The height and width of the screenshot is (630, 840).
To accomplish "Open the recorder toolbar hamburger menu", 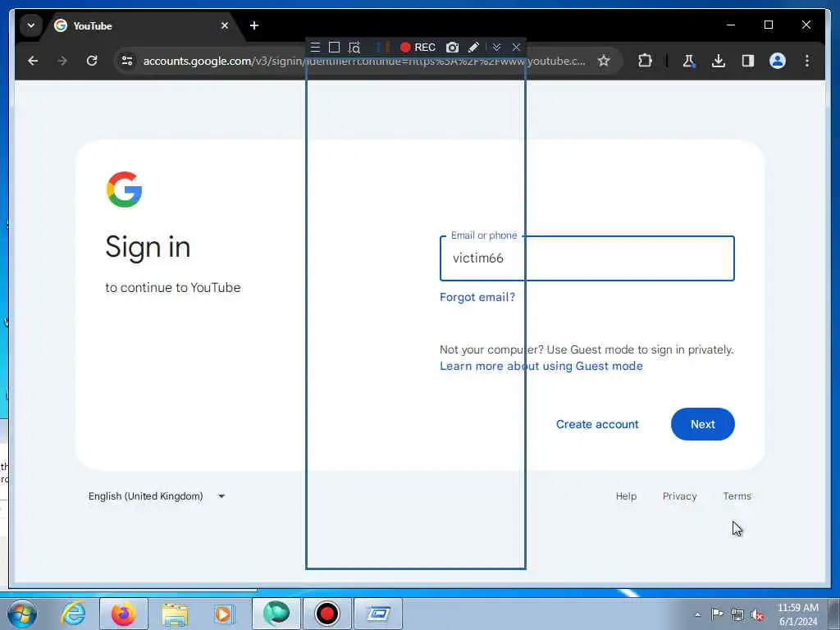I will (315, 47).
